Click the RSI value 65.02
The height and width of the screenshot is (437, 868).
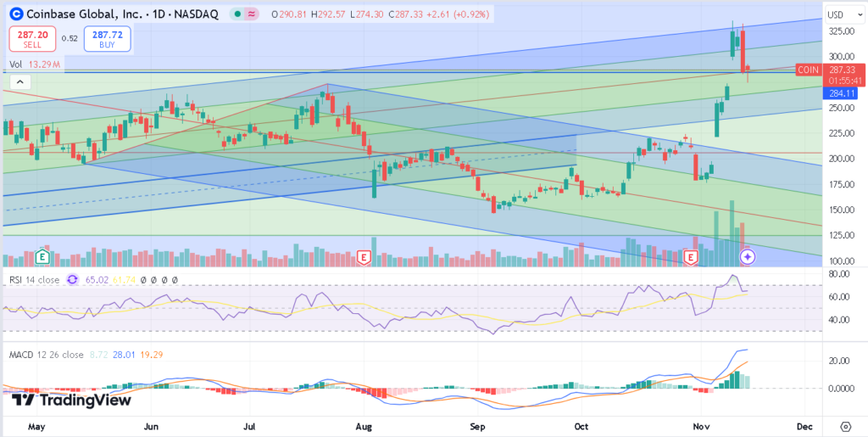point(97,280)
